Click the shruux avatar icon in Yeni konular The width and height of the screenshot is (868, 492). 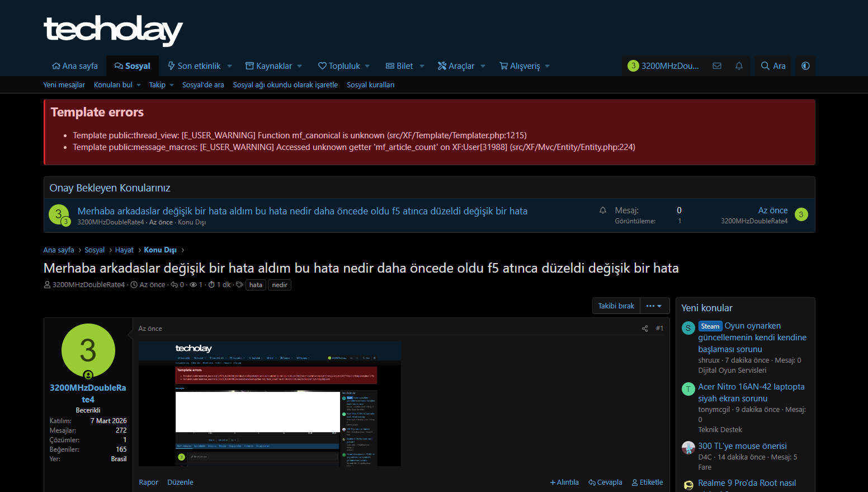(688, 328)
